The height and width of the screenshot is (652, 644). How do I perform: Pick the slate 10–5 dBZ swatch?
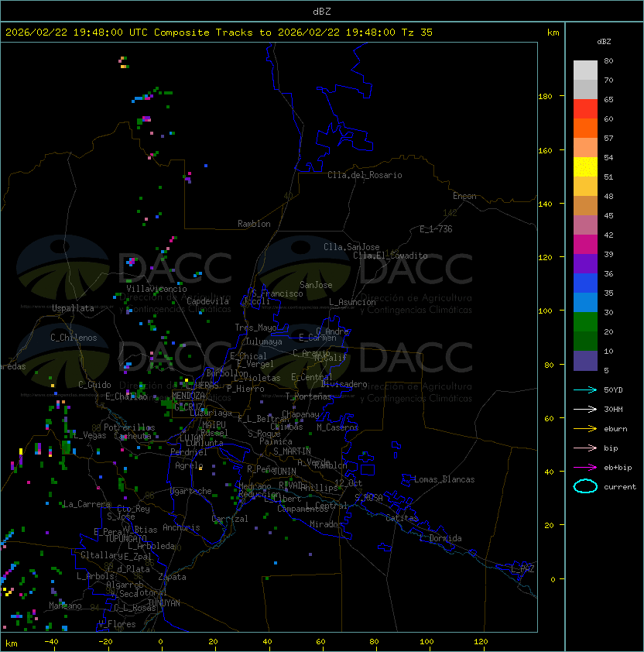coord(585,361)
